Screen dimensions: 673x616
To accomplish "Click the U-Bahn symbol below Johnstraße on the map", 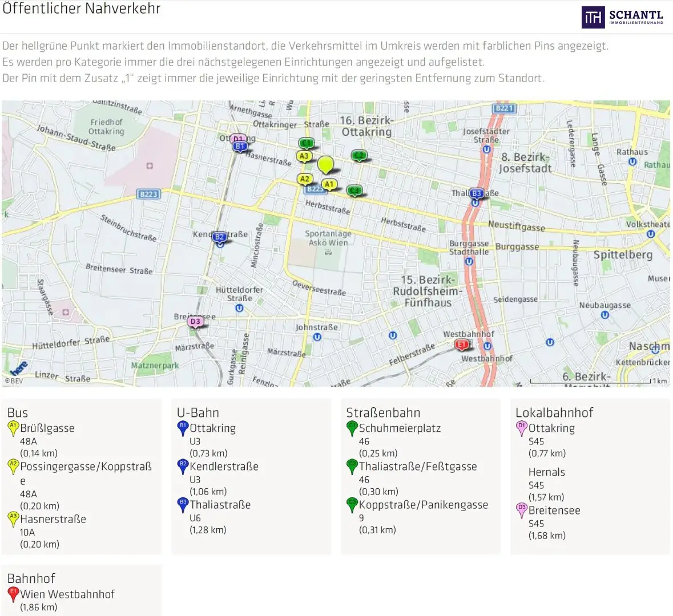I will [317, 337].
